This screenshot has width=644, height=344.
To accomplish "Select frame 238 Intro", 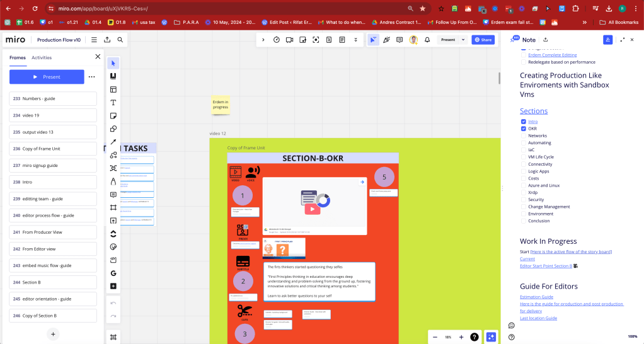I will [53, 182].
